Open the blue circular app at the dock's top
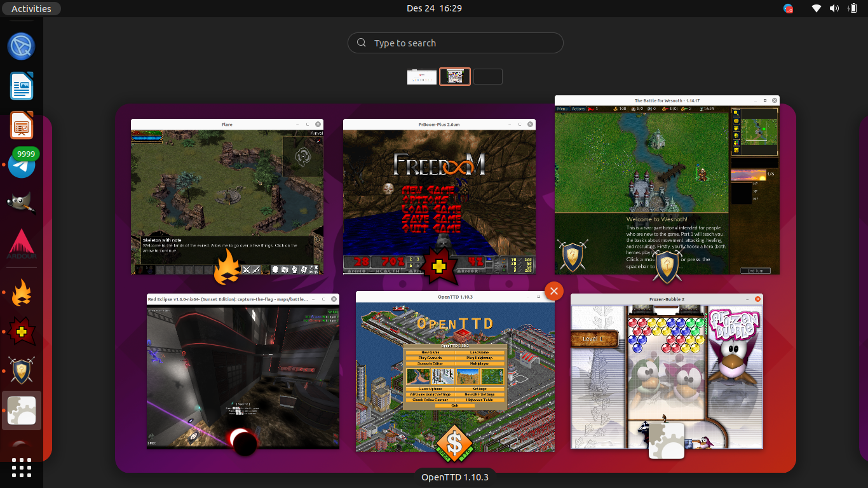Screen dimensions: 868x488 (22, 46)
